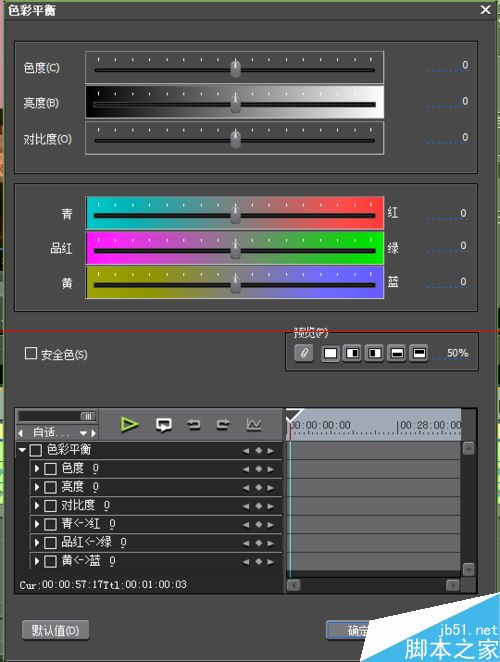The width and height of the screenshot is (500, 662).
Task: Enable the 安全色(S) checkbox
Action: click(x=31, y=353)
